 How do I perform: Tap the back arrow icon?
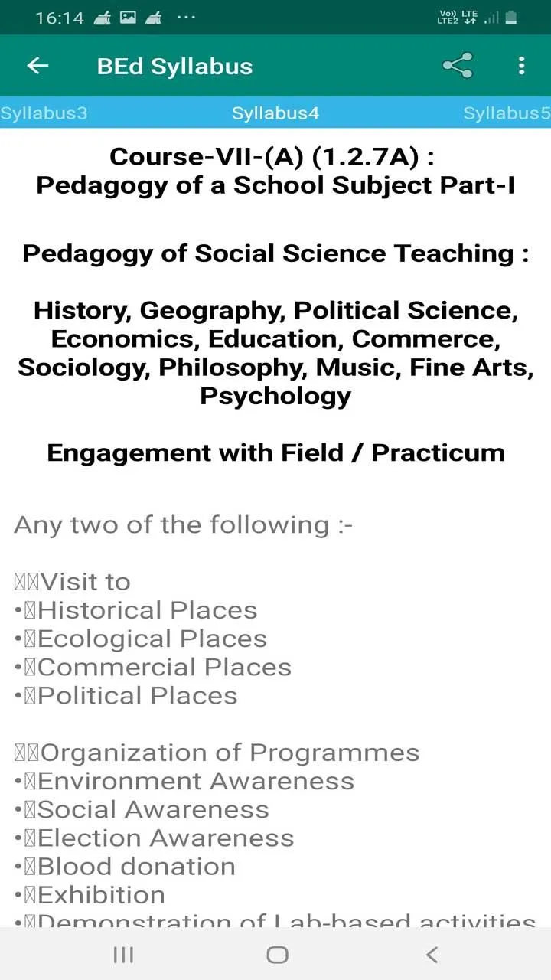37,66
